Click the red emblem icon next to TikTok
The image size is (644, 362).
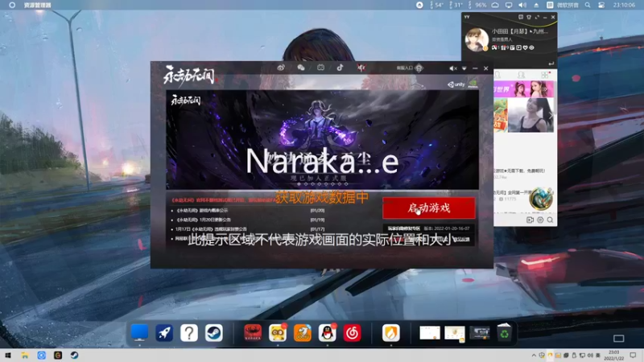pos(361,68)
